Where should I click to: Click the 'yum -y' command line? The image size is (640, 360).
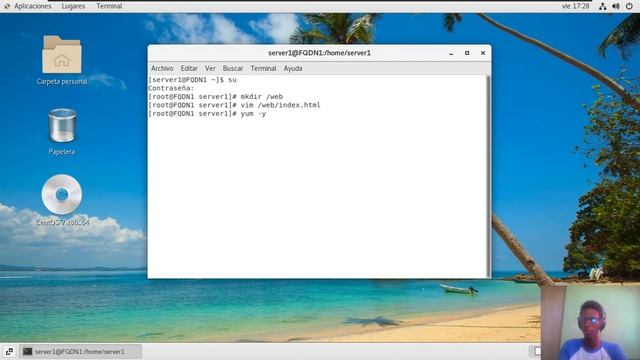pyautogui.click(x=207, y=114)
